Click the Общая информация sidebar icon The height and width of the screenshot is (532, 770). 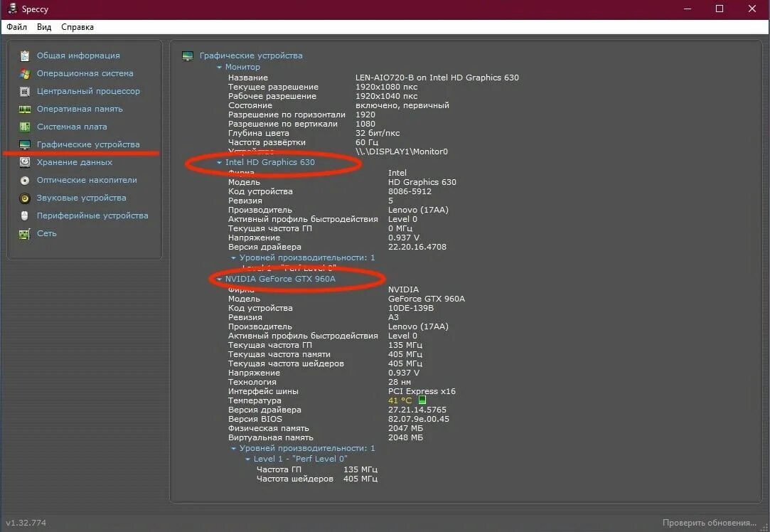[25, 56]
